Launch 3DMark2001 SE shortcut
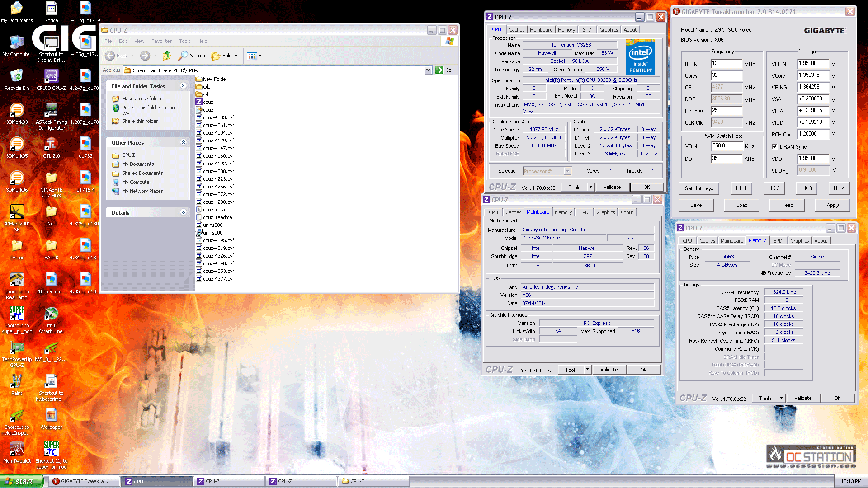The width and height of the screenshot is (868, 488). 17,218
